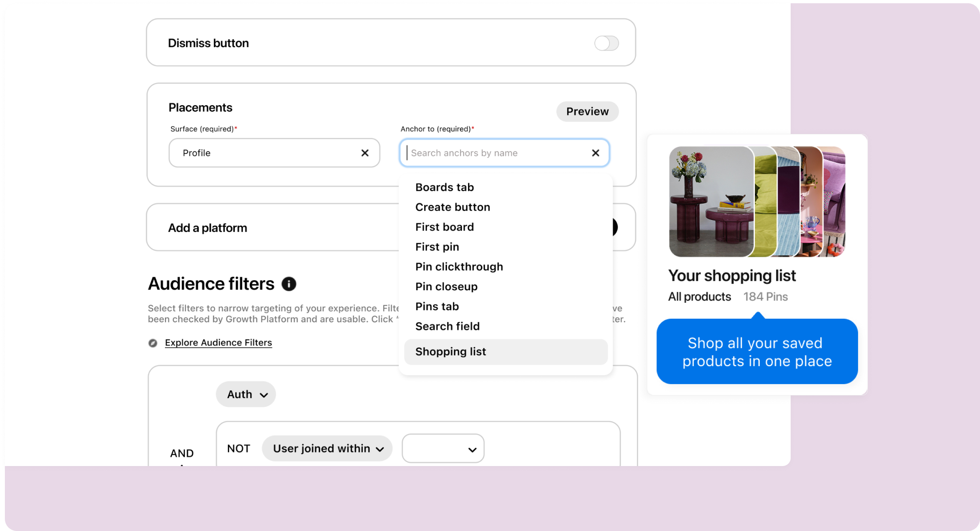980x531 pixels.
Task: Select First pin anchor option
Action: click(x=437, y=247)
